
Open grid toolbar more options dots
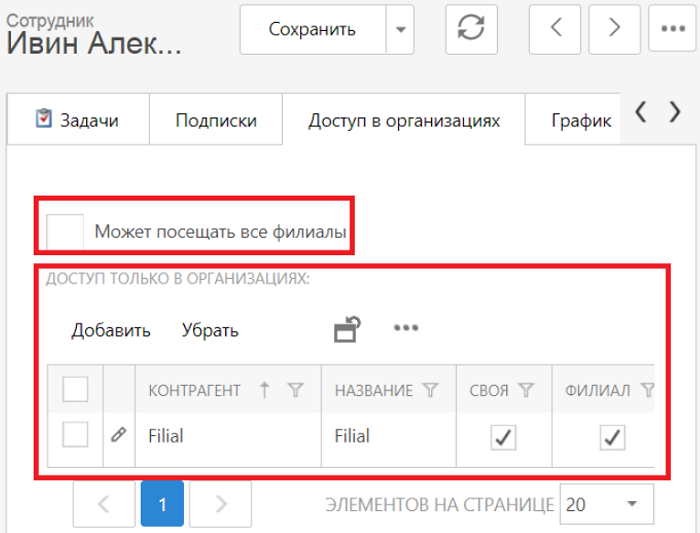point(406,328)
